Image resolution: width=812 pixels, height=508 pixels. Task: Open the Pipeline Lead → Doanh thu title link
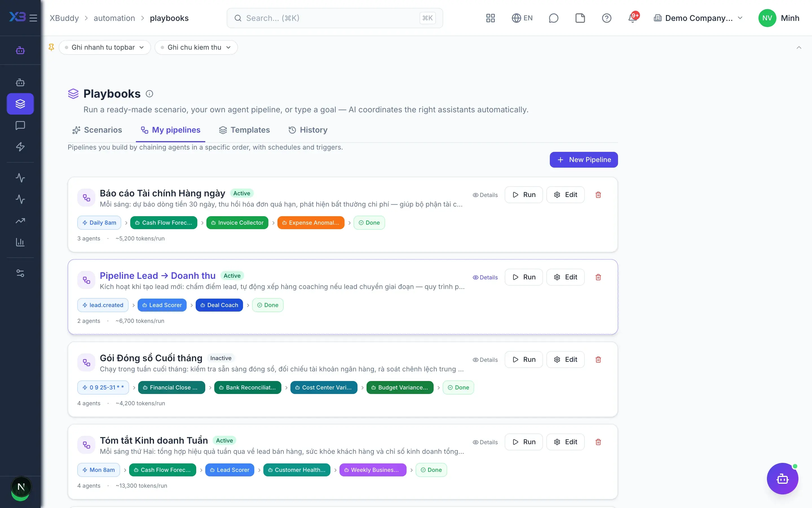[x=158, y=275]
